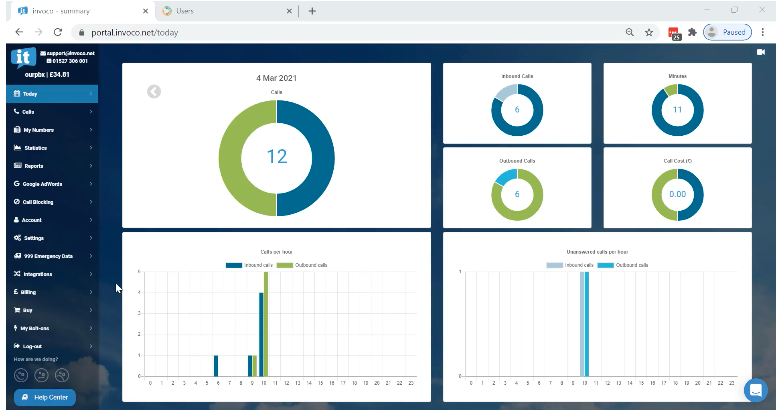Image resolution: width=776 pixels, height=410 pixels.
Task: Click the Statistics chart icon
Action: [x=17, y=148]
